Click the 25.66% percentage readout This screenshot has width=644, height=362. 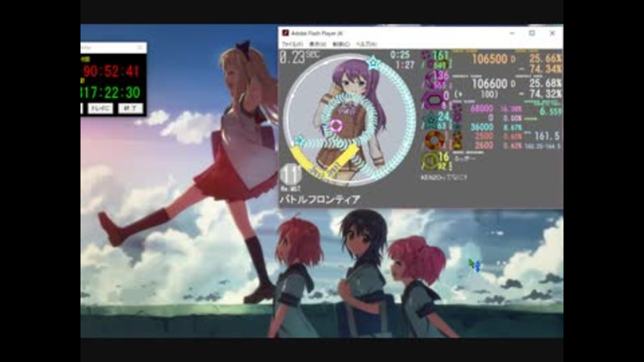coord(545,58)
